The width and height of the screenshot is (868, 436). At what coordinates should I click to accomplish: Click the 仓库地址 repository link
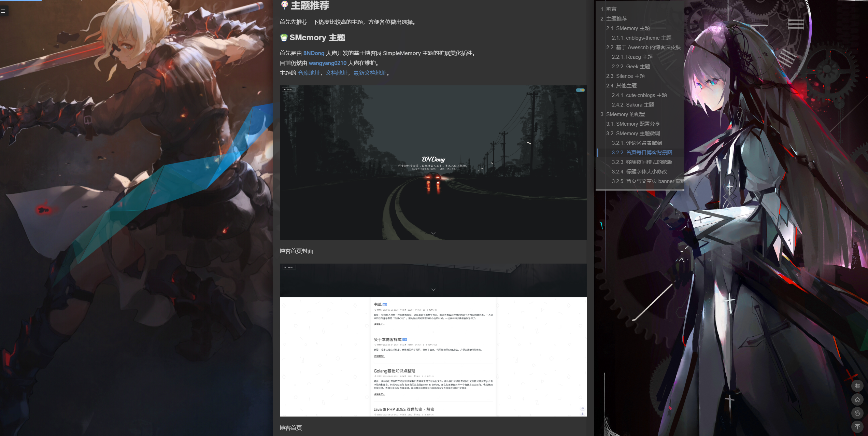(x=309, y=73)
